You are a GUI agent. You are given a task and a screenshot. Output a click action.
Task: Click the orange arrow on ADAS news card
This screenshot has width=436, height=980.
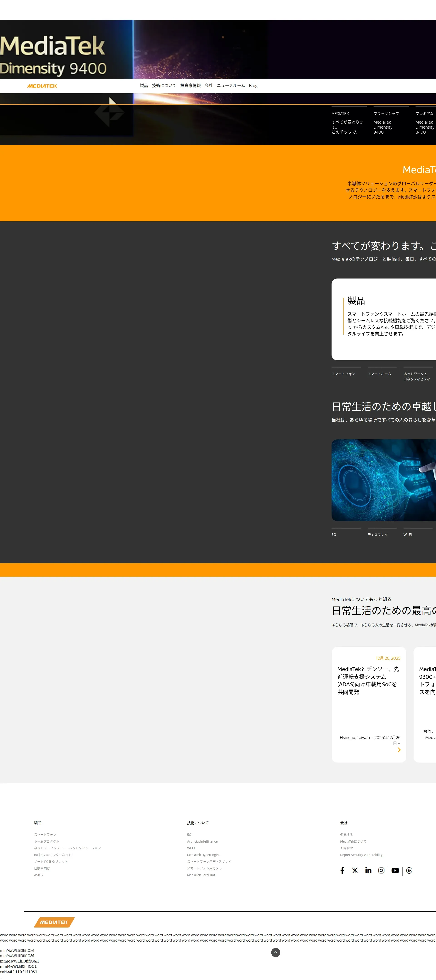coord(399,750)
